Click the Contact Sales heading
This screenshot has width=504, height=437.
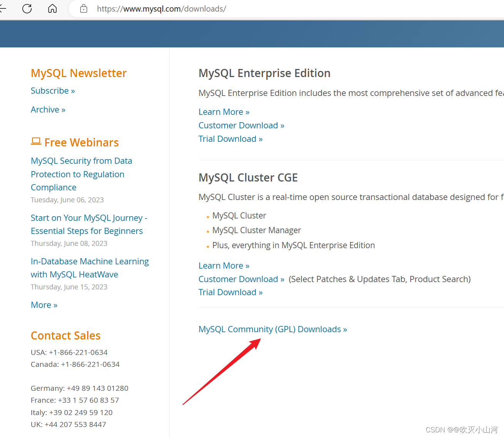tap(66, 336)
